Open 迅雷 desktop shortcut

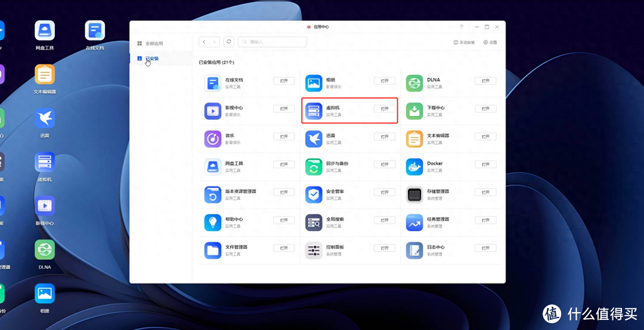pyautogui.click(x=45, y=123)
